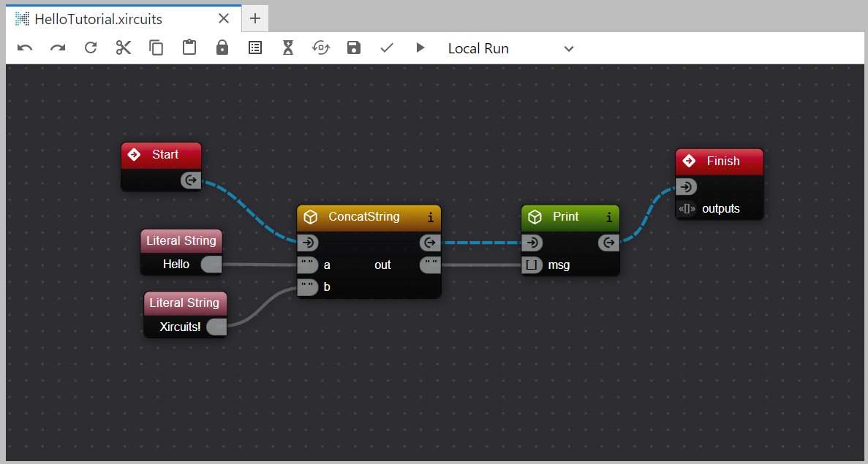The image size is (868, 464).
Task: Select the Start node header
Action: 161,156
